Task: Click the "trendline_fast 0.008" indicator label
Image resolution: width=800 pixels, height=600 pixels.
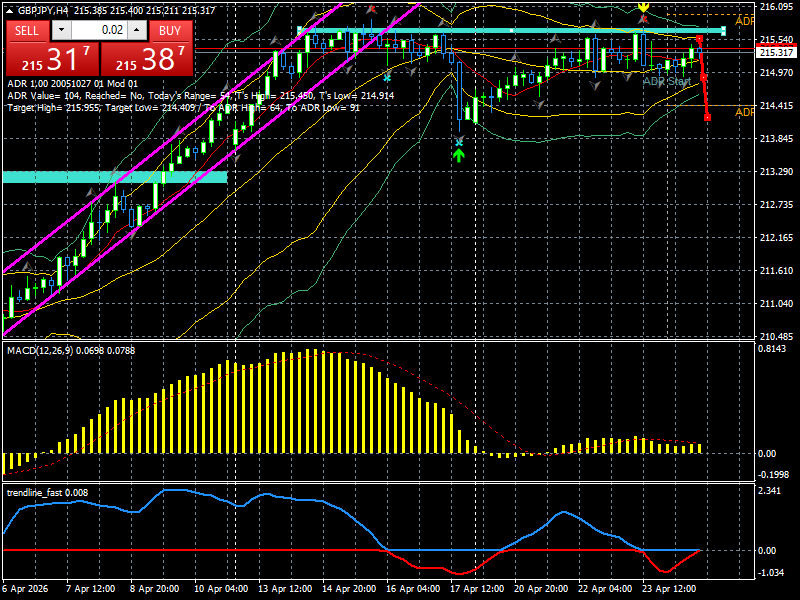Action: (47, 492)
